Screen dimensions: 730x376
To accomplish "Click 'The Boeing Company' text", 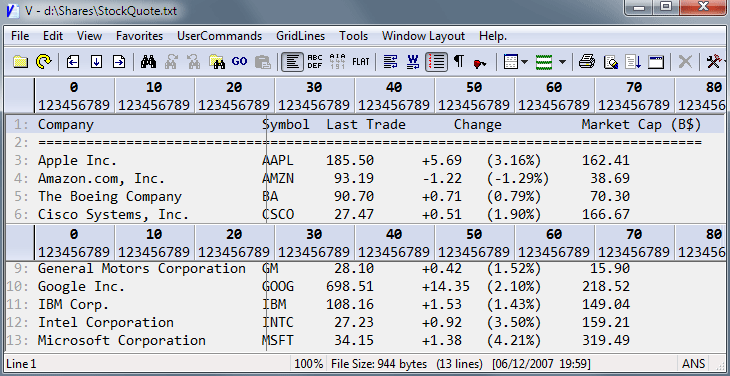I will [109, 196].
